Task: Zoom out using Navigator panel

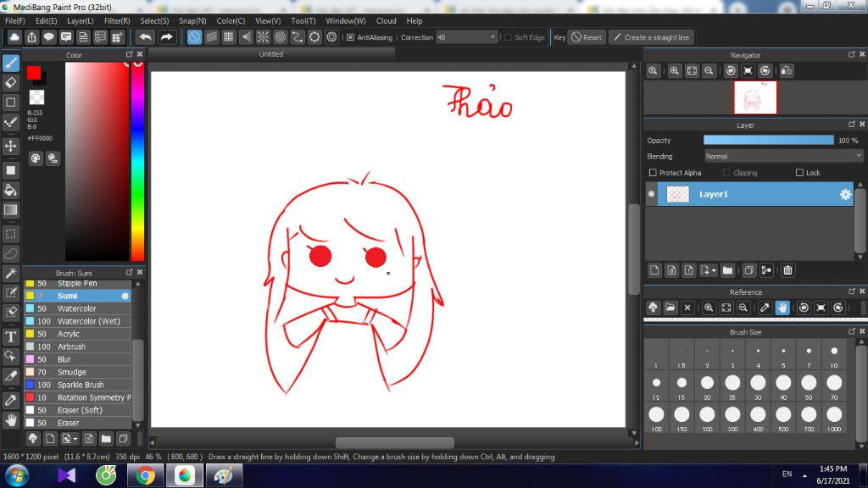Action: point(709,71)
